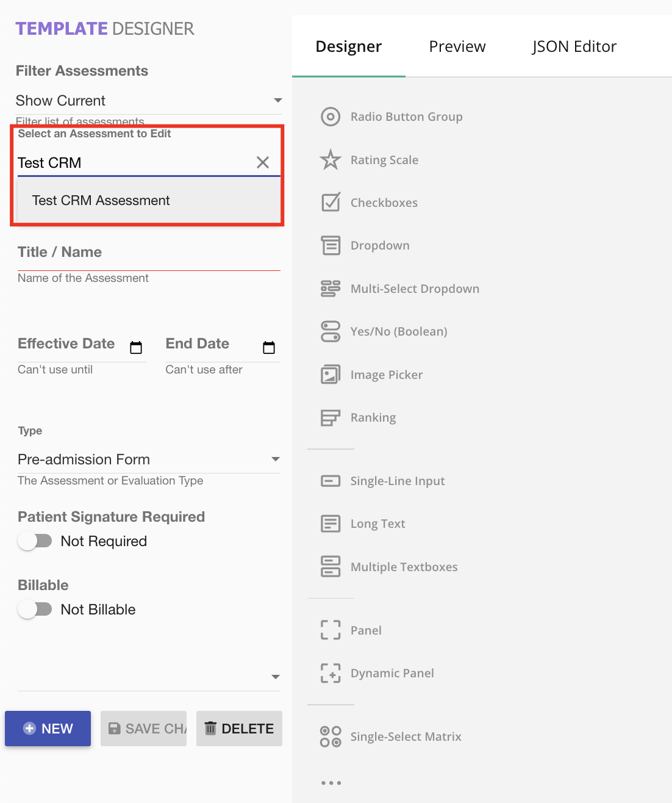Enable the Billable switch
The height and width of the screenshot is (803, 672).
click(35, 610)
